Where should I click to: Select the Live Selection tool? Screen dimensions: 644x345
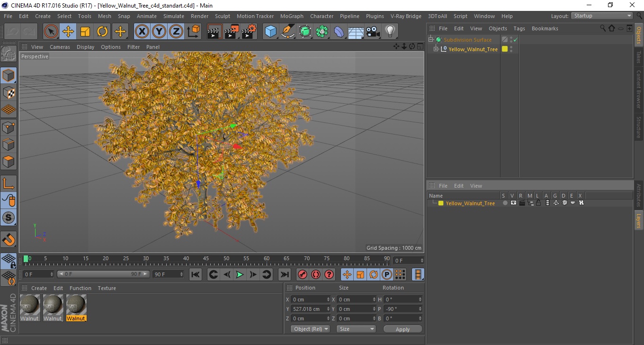click(x=51, y=32)
